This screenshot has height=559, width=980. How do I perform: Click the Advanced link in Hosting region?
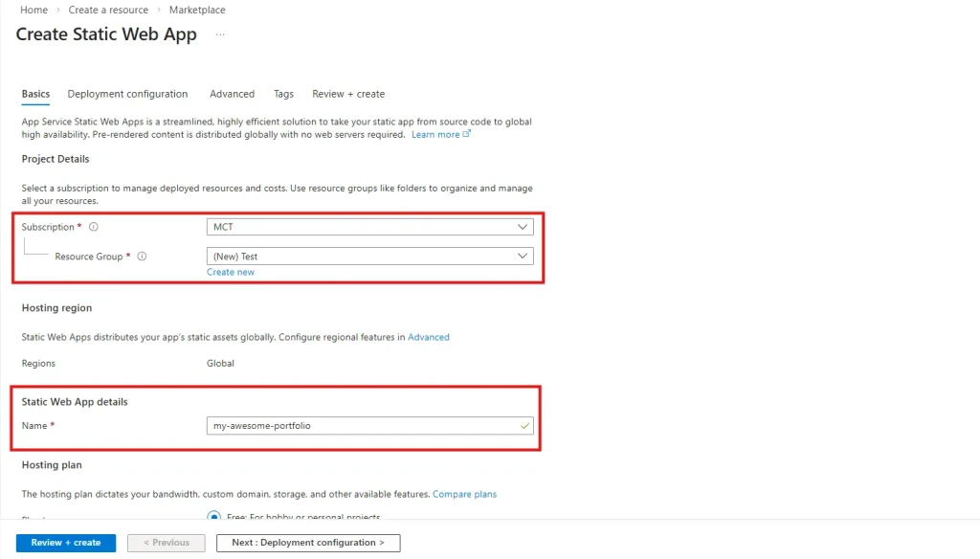coord(429,337)
